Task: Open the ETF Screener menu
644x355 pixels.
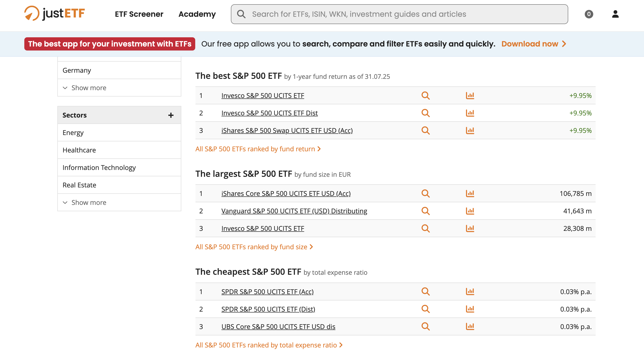Action: [x=139, y=14]
